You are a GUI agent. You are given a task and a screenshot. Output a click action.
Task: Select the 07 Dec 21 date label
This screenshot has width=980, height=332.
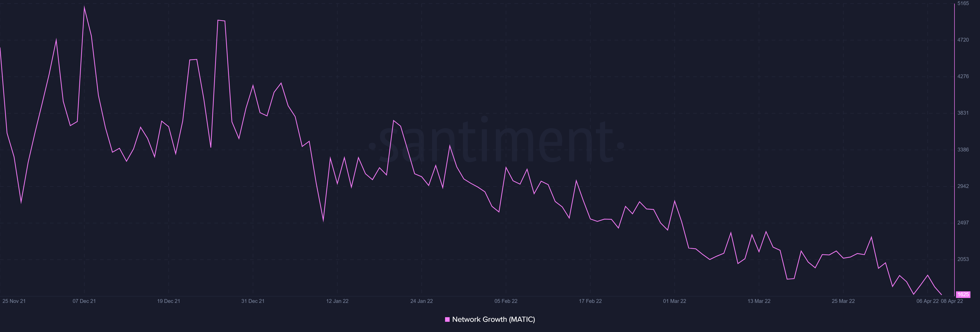point(84,301)
